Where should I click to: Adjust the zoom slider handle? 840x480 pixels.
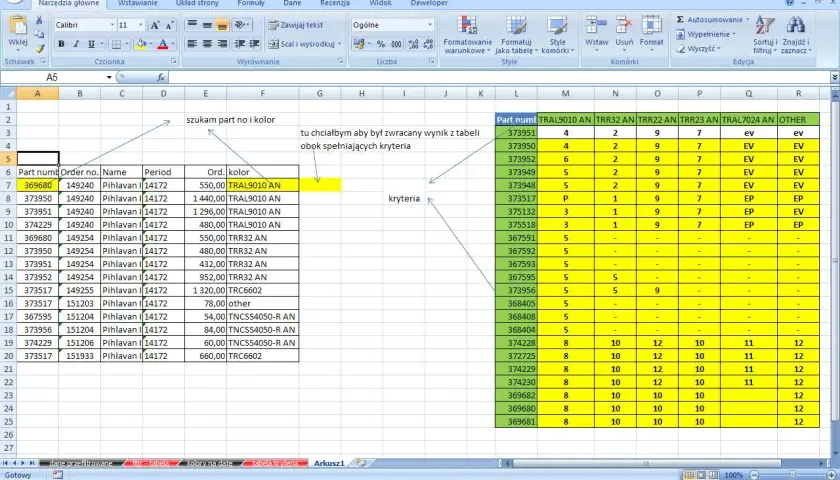tap(792, 475)
